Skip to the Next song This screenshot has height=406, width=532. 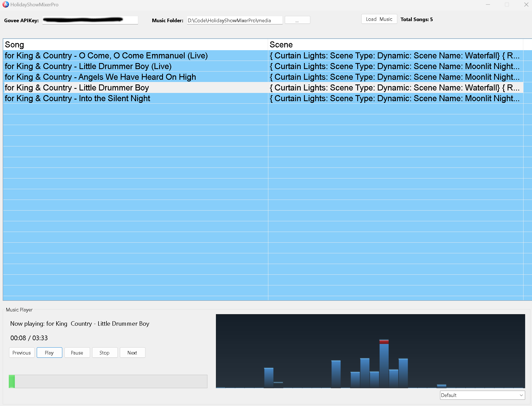[x=133, y=353]
